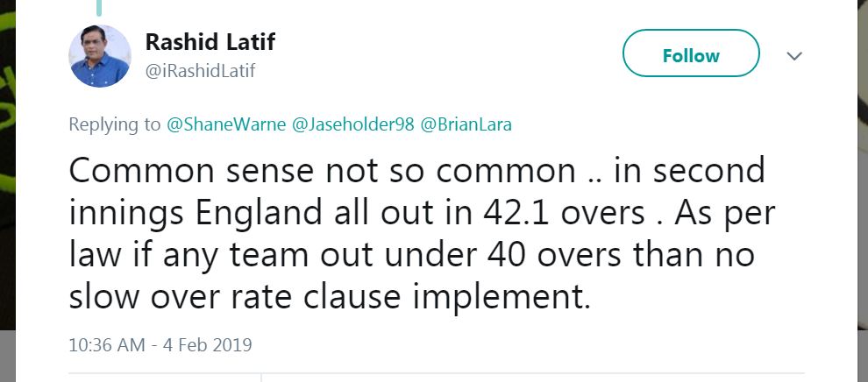Follow Rashid Latif
Image resolution: width=868 pixels, height=382 pixels.
point(690,55)
